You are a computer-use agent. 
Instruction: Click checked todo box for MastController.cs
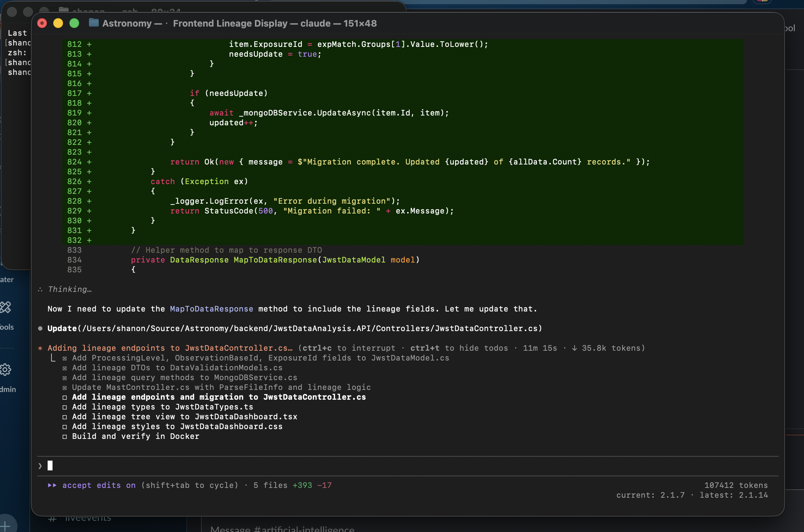pos(64,387)
